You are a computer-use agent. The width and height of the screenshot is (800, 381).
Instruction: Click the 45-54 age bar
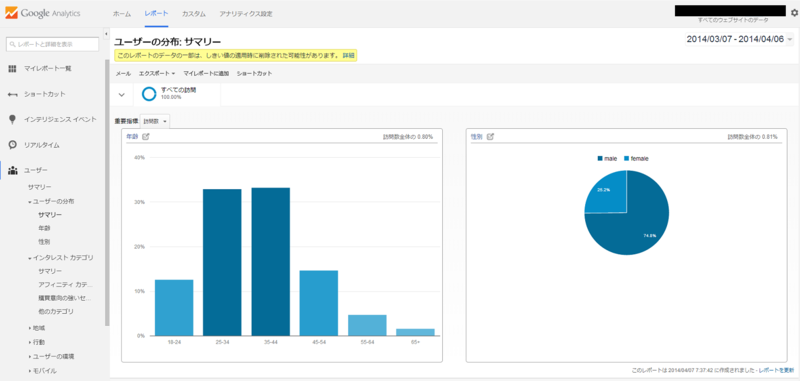[x=318, y=303]
